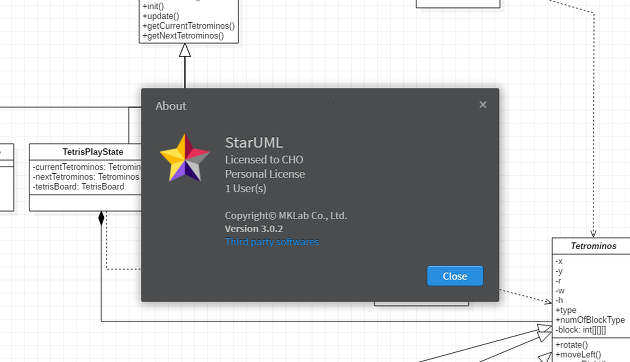Select the +update() operation

click(161, 16)
